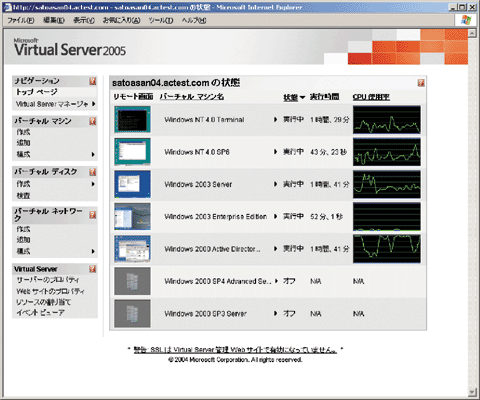The image size is (480, 400).
Task: Click CPU usage graph for Windows 2000 Active Director
Action: coord(387,249)
